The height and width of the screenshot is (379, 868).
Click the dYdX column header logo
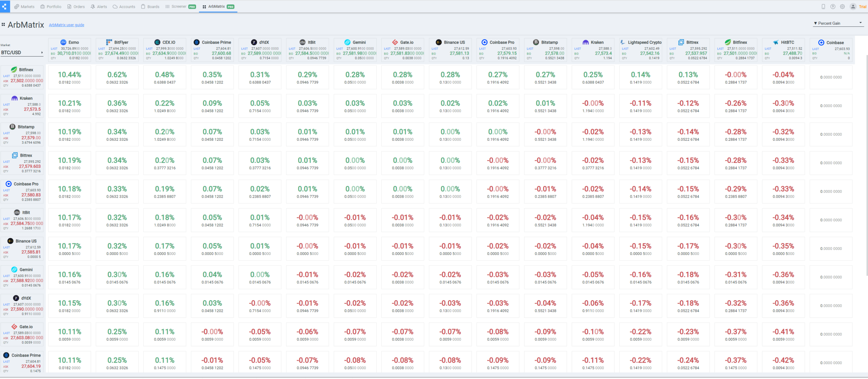click(254, 42)
